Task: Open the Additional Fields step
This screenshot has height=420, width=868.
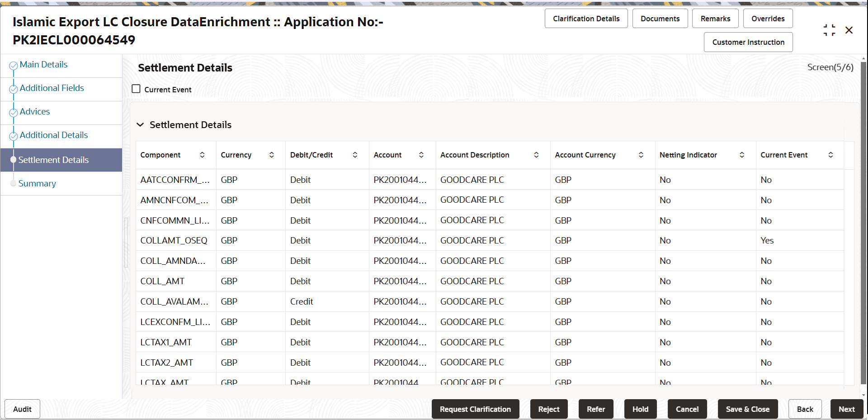Action: pyautogui.click(x=52, y=88)
